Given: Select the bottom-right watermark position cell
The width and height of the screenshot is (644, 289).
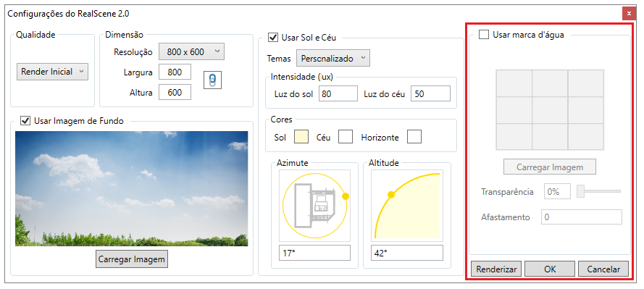Looking at the screenshot, I should point(586,136).
